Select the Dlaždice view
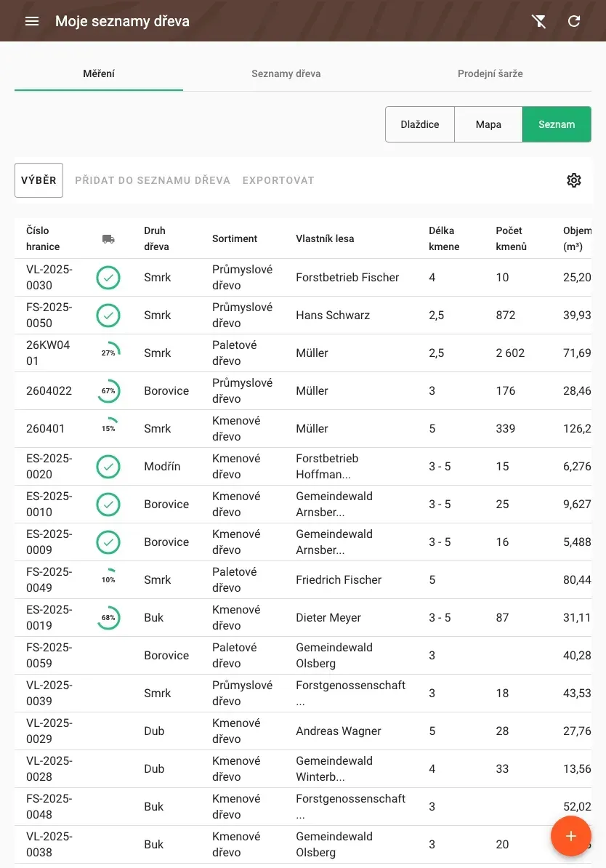 pyautogui.click(x=420, y=124)
